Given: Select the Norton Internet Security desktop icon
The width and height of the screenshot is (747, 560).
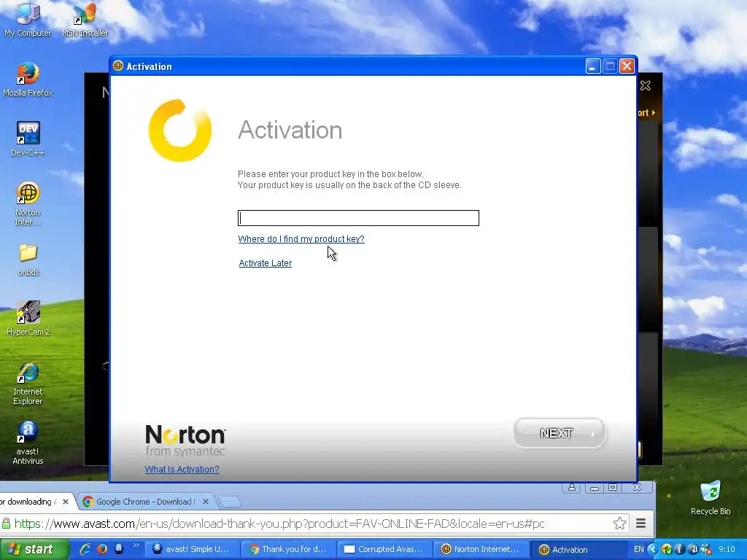Looking at the screenshot, I should tap(28, 204).
